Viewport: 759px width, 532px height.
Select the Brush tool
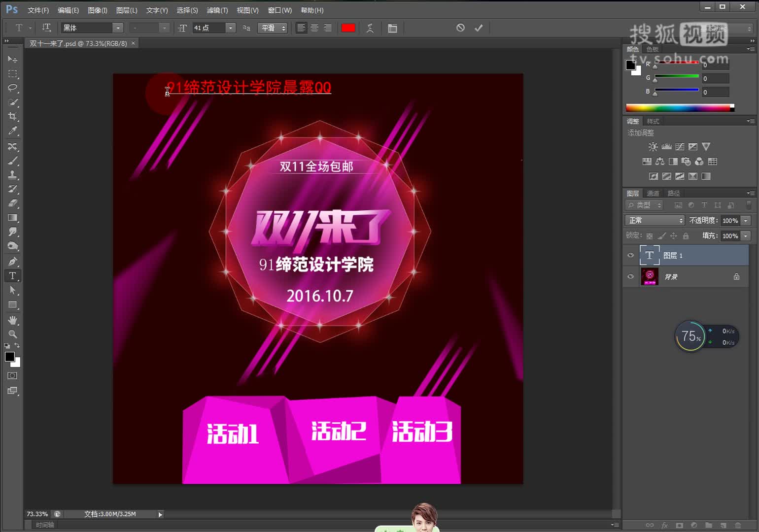(x=12, y=161)
